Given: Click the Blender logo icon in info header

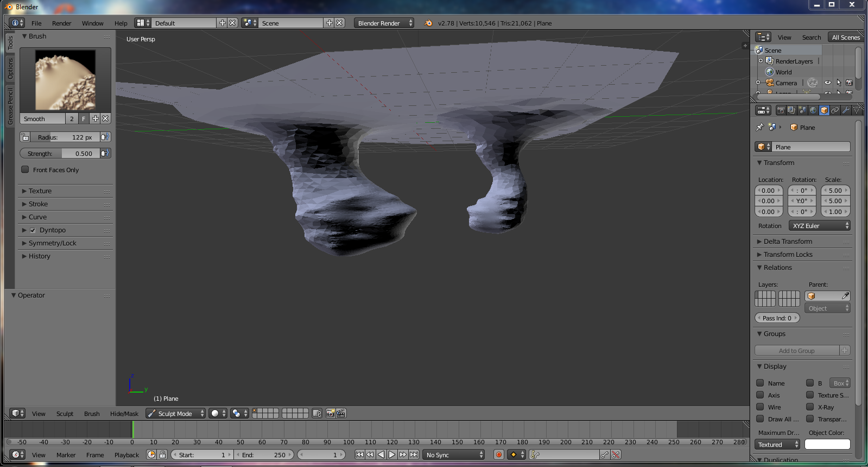Looking at the screenshot, I should 428,23.
